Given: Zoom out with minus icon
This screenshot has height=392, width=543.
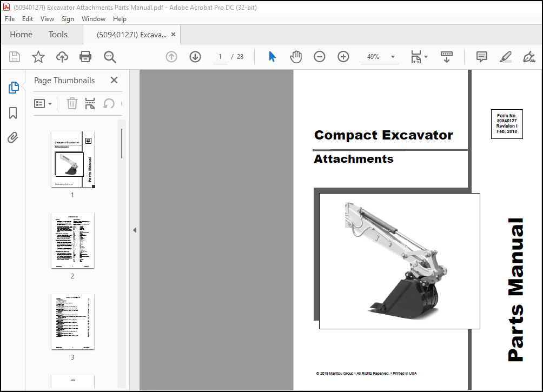Looking at the screenshot, I should 319,57.
